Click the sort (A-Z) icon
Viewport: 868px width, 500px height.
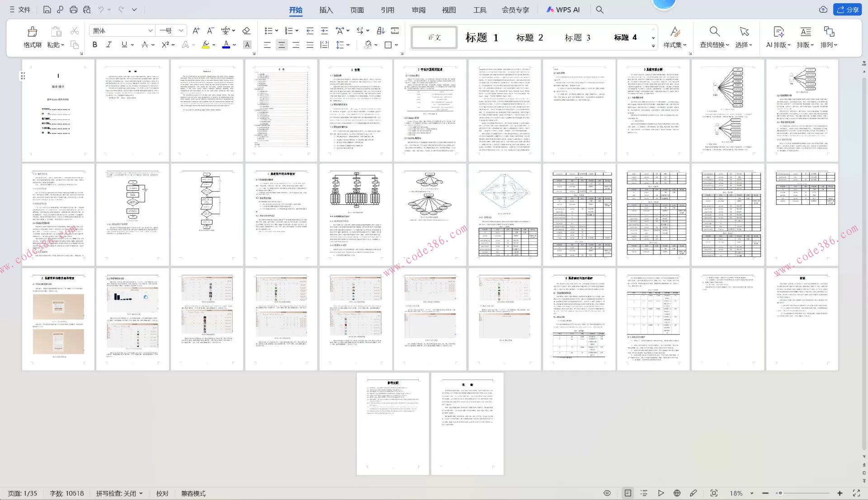381,31
